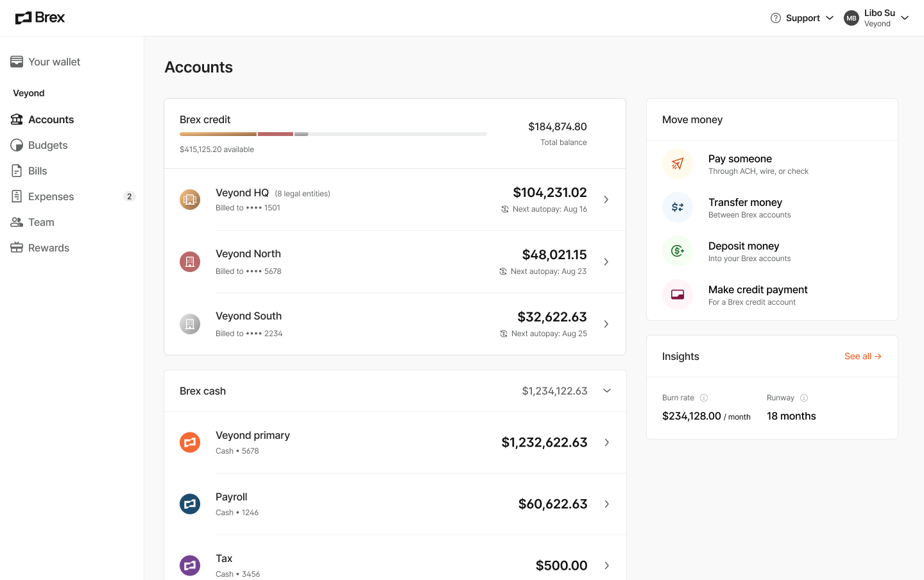The width and height of the screenshot is (924, 580).
Task: Click the autopay icon for Aug 16
Action: click(x=505, y=209)
